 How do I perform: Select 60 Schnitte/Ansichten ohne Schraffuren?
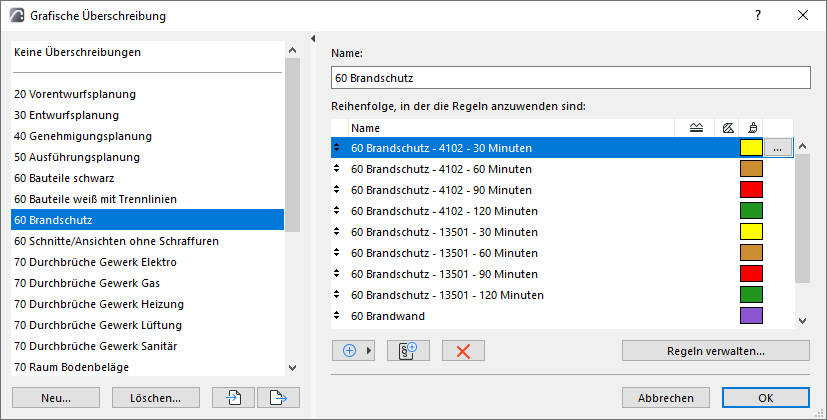116,241
